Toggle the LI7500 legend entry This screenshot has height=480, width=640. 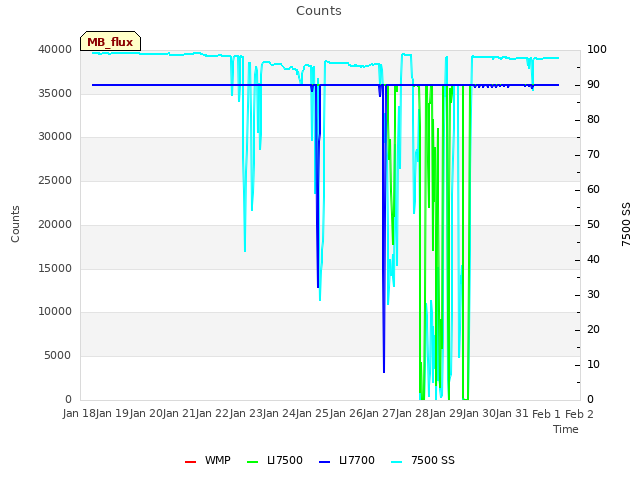[x=275, y=460]
